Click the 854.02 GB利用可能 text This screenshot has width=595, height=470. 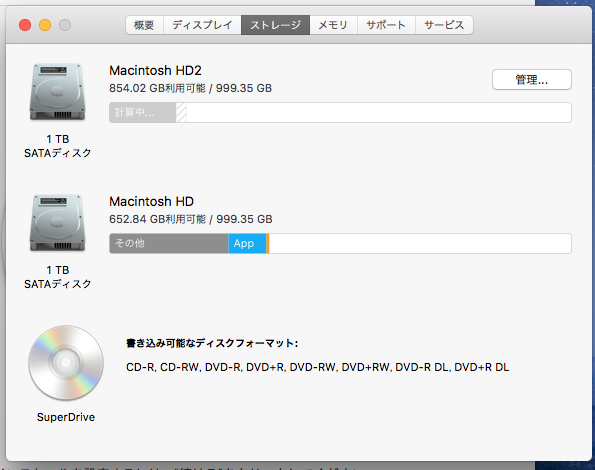pyautogui.click(x=157, y=88)
